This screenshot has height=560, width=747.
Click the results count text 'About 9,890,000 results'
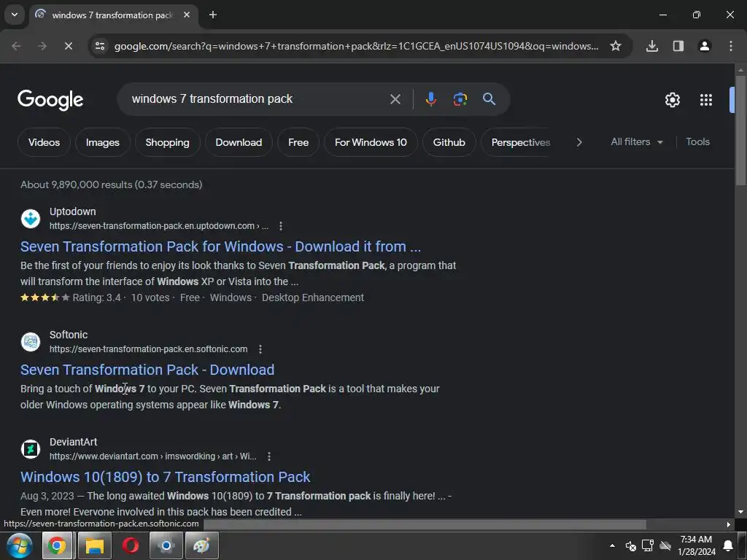pos(76,184)
